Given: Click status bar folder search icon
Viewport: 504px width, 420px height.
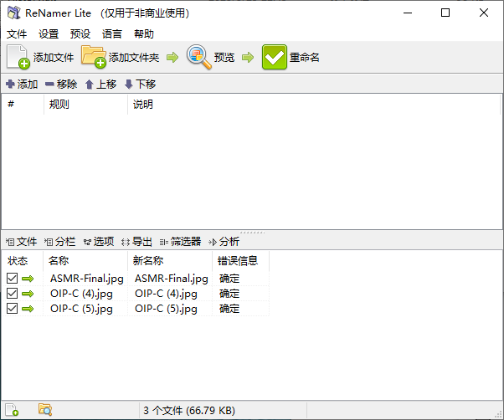Looking at the screenshot, I should click(x=45, y=410).
